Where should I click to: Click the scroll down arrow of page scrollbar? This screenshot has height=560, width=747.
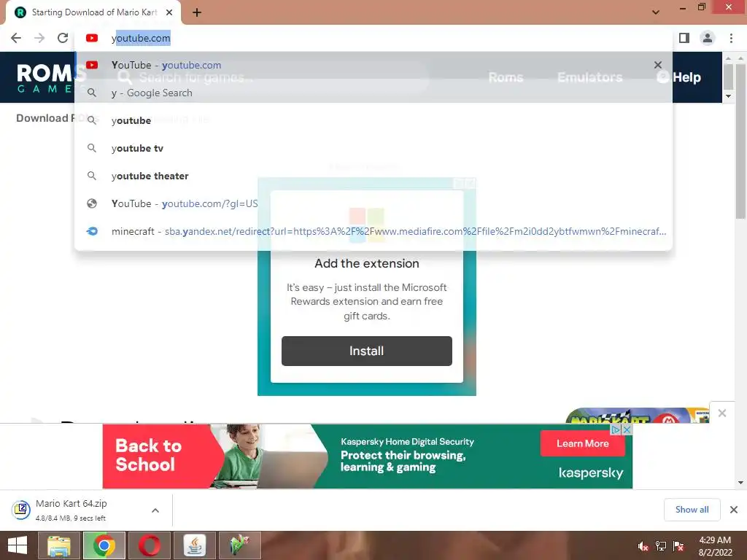740,483
